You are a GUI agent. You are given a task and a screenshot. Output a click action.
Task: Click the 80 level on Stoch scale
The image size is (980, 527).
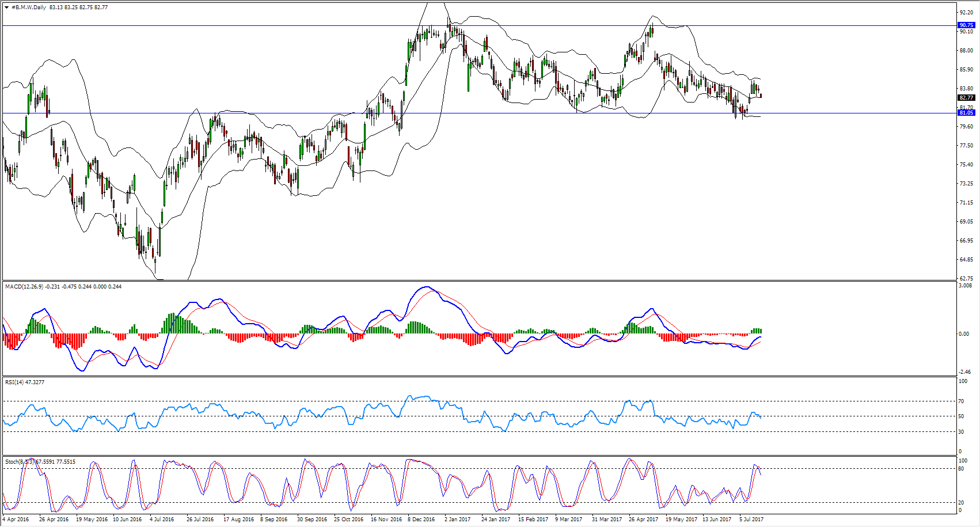tap(961, 469)
